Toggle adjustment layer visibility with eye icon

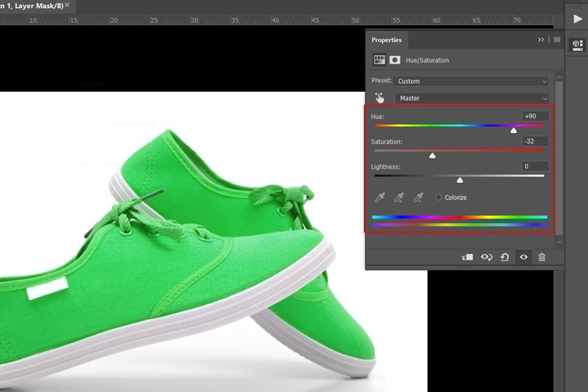(523, 257)
